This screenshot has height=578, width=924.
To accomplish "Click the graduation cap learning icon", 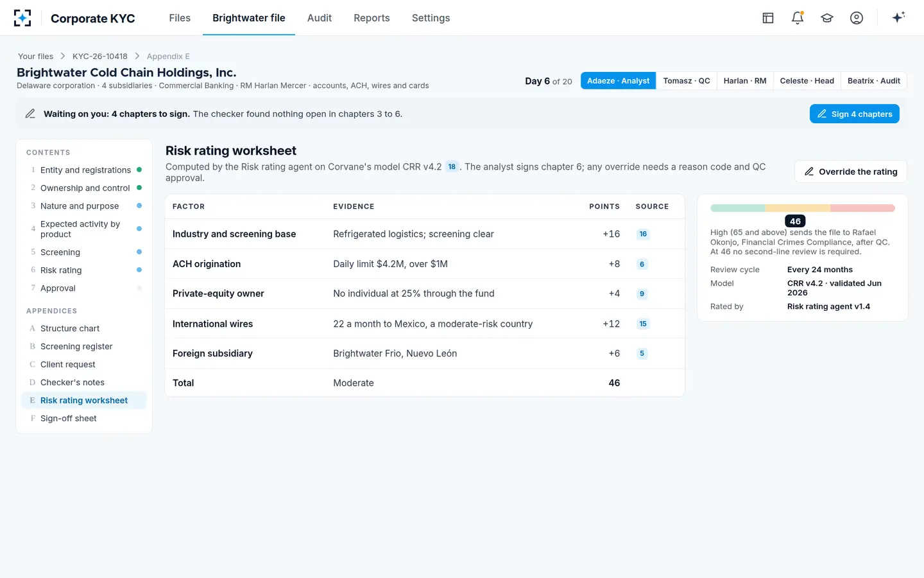I will (x=827, y=18).
